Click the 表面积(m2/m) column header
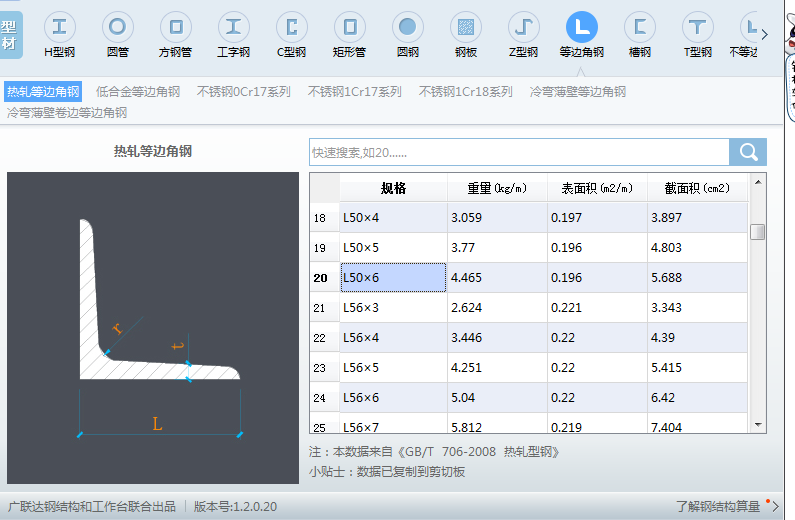The width and height of the screenshot is (795, 520). click(x=597, y=188)
